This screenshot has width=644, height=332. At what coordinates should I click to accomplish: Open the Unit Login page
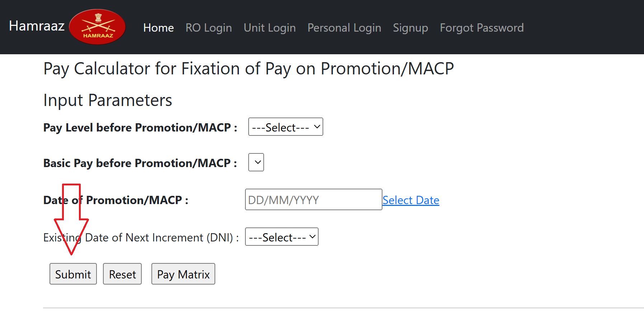269,28
